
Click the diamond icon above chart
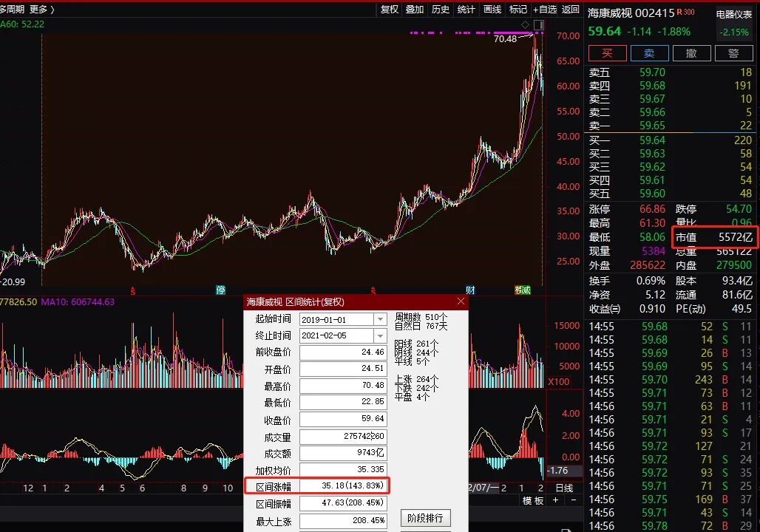point(526,24)
